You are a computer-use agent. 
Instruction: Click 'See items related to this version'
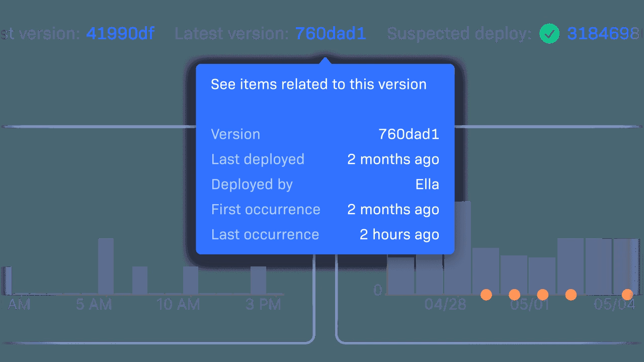tap(318, 84)
